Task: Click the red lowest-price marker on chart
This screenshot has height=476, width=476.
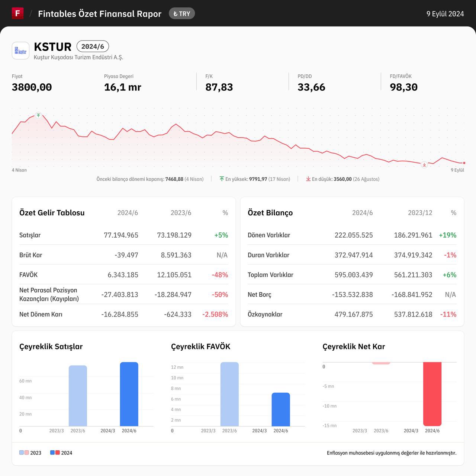Action: coord(424,165)
